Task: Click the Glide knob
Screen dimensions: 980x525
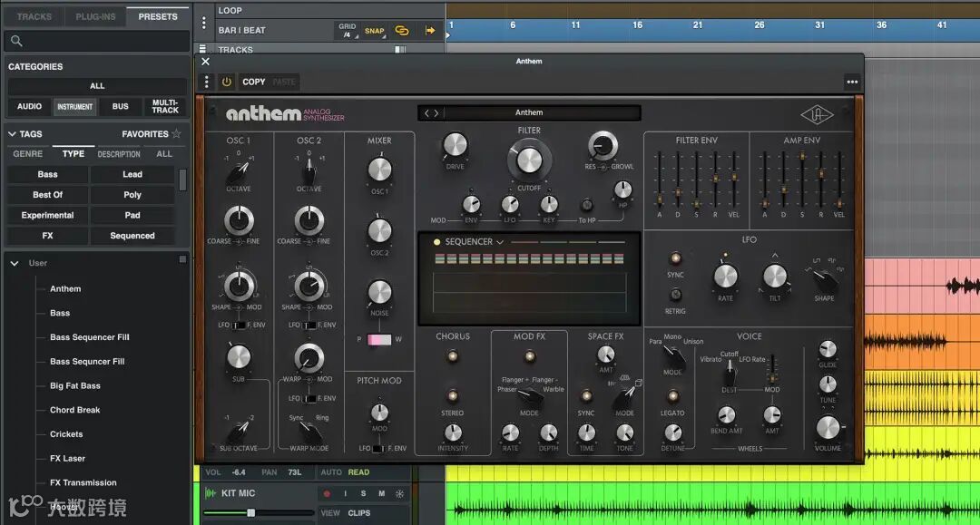Action: (x=828, y=348)
